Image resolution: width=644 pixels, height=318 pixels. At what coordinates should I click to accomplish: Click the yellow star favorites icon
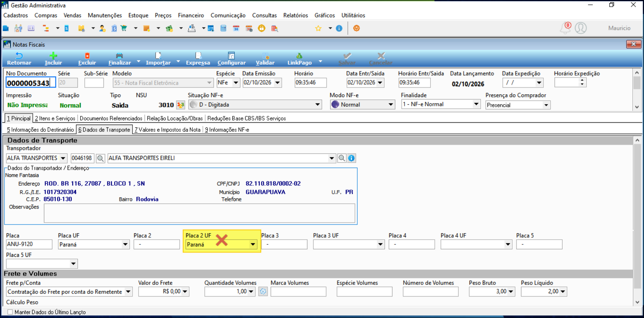pos(318,28)
